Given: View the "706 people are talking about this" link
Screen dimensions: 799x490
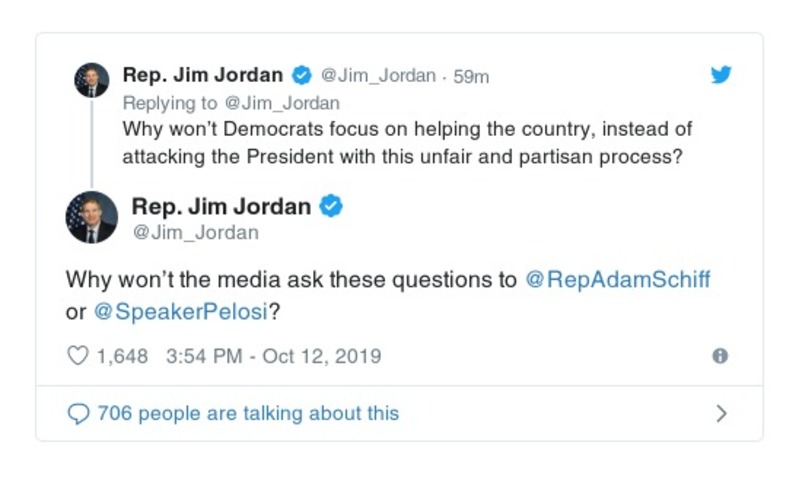Looking at the screenshot, I should [x=248, y=413].
